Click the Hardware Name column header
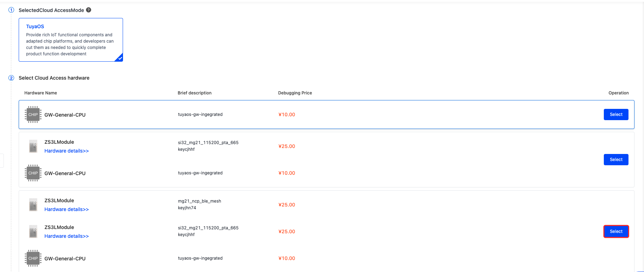 pos(41,93)
